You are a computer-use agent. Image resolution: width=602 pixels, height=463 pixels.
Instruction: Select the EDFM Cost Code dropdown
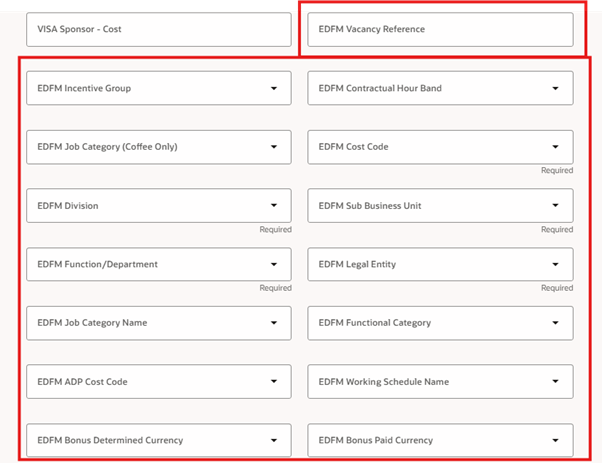(x=440, y=147)
